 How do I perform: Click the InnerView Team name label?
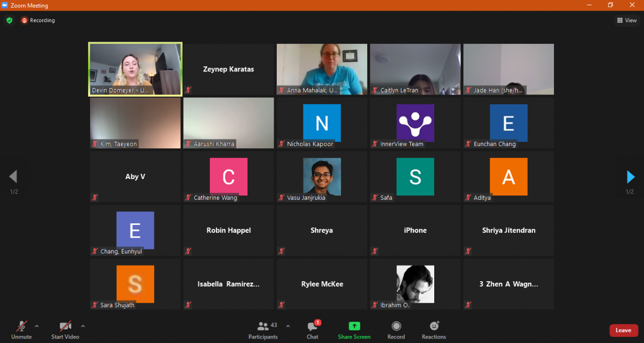click(401, 144)
